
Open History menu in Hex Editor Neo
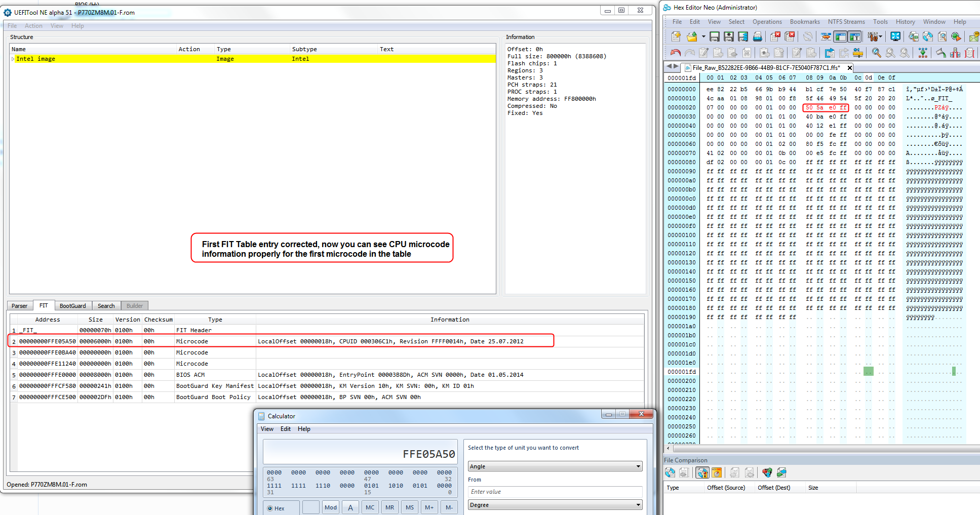coord(905,22)
